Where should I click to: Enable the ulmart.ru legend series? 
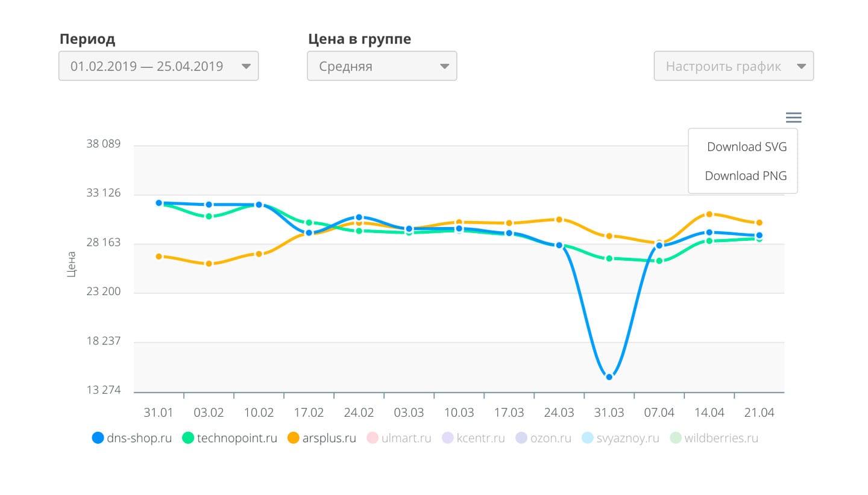click(398, 438)
